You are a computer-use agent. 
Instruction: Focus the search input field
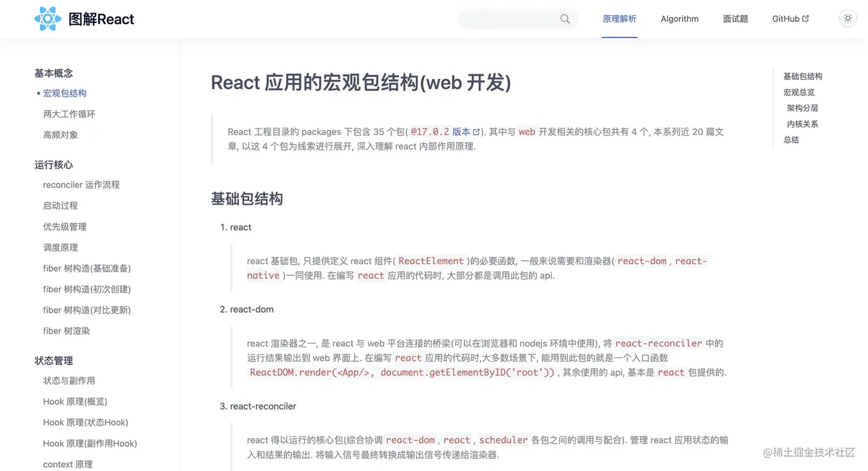coord(518,19)
